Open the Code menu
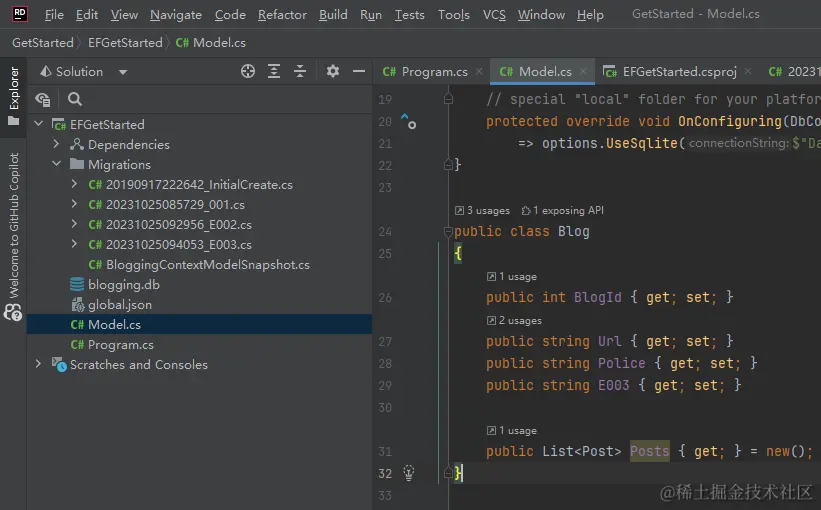 (230, 15)
